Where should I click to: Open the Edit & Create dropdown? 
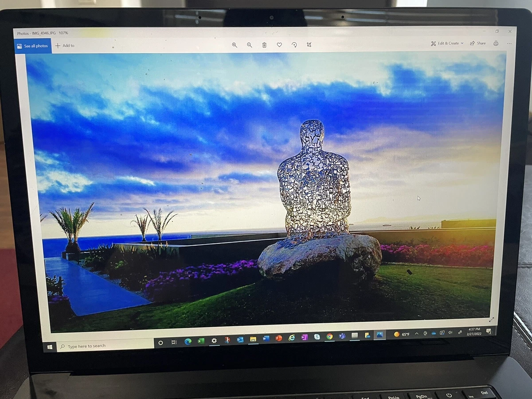pos(447,43)
